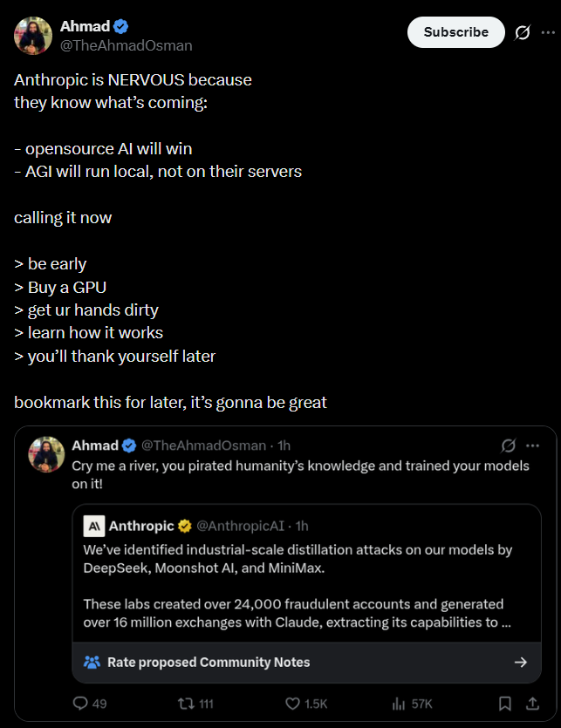Click Ahmad's avatar in the quoted post
Screen dimensions: 561x728
click(47, 455)
